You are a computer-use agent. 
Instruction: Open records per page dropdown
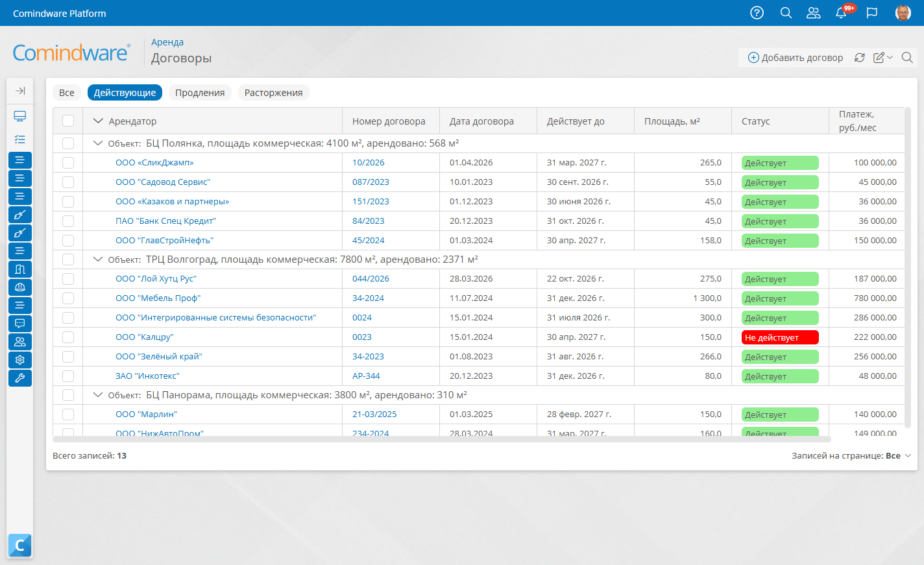coord(851,456)
